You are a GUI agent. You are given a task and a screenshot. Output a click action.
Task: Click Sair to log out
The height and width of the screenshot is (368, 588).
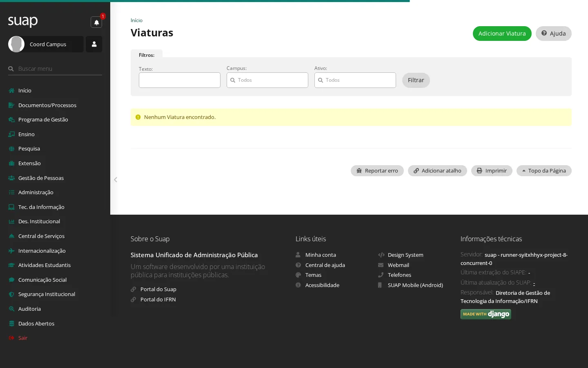(55, 338)
